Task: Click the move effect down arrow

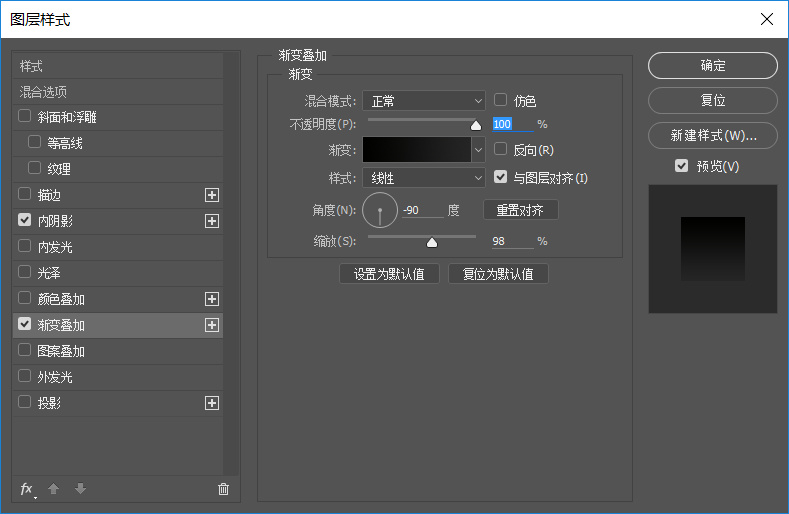Action: click(80, 489)
